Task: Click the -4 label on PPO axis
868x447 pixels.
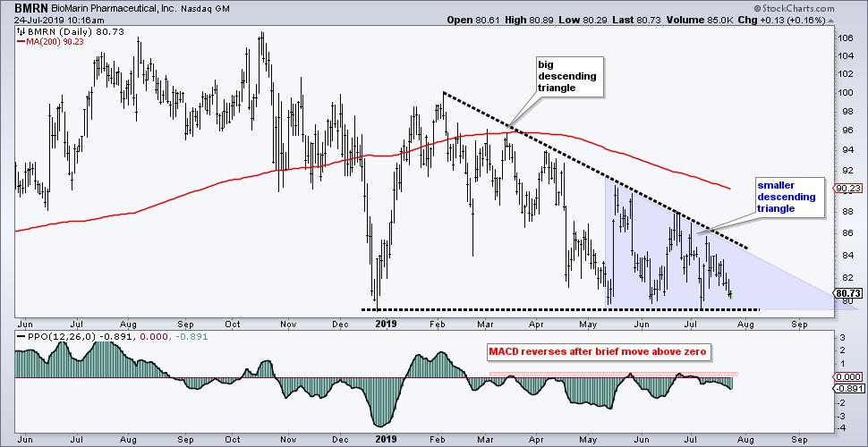Action: click(843, 429)
